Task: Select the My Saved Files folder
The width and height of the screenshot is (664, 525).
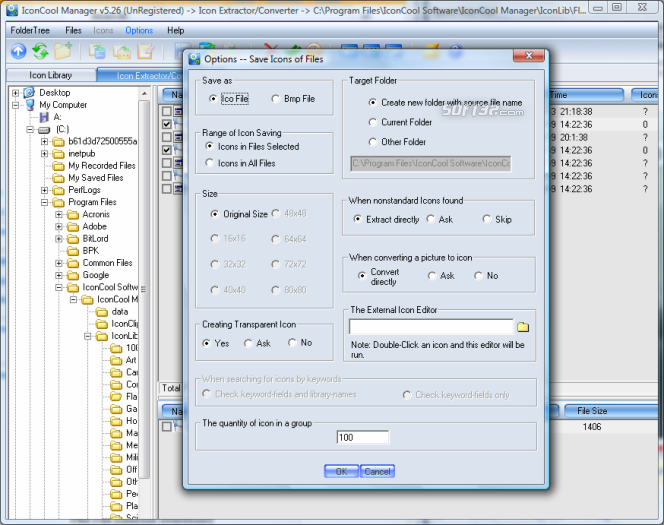Action: (96, 178)
